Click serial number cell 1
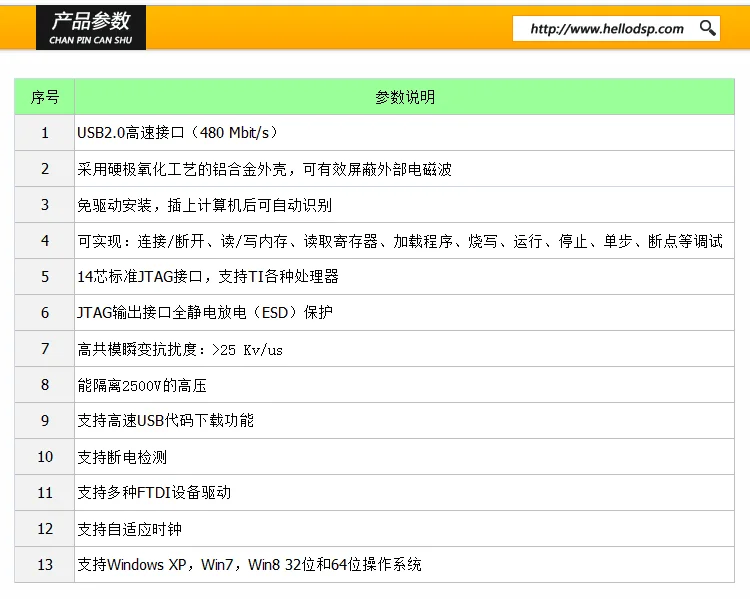The height and width of the screenshot is (599, 750). (44, 133)
